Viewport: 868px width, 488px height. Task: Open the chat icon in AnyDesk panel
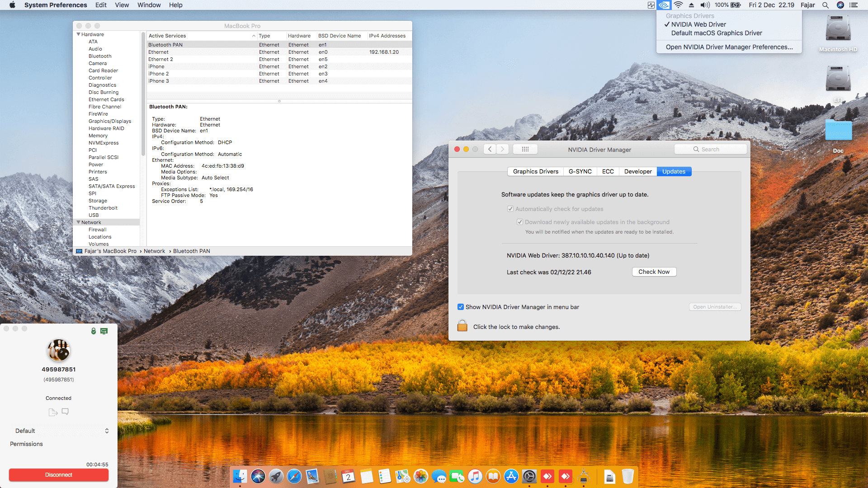pyautogui.click(x=65, y=412)
